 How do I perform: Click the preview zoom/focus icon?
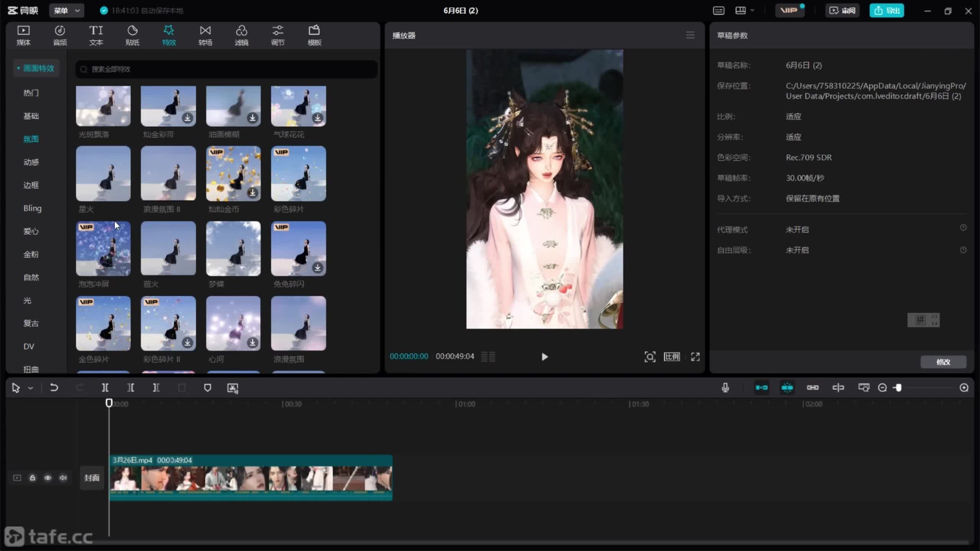tap(650, 357)
